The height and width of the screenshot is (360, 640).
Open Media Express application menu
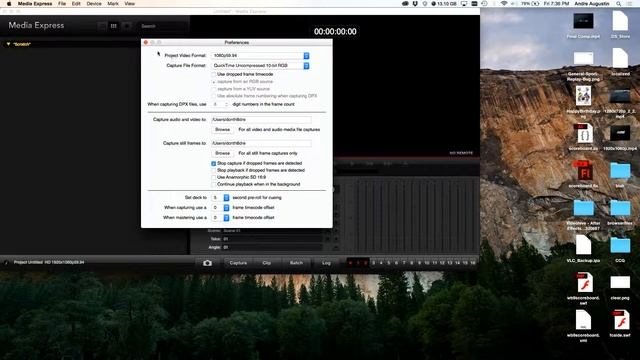(x=35, y=4)
